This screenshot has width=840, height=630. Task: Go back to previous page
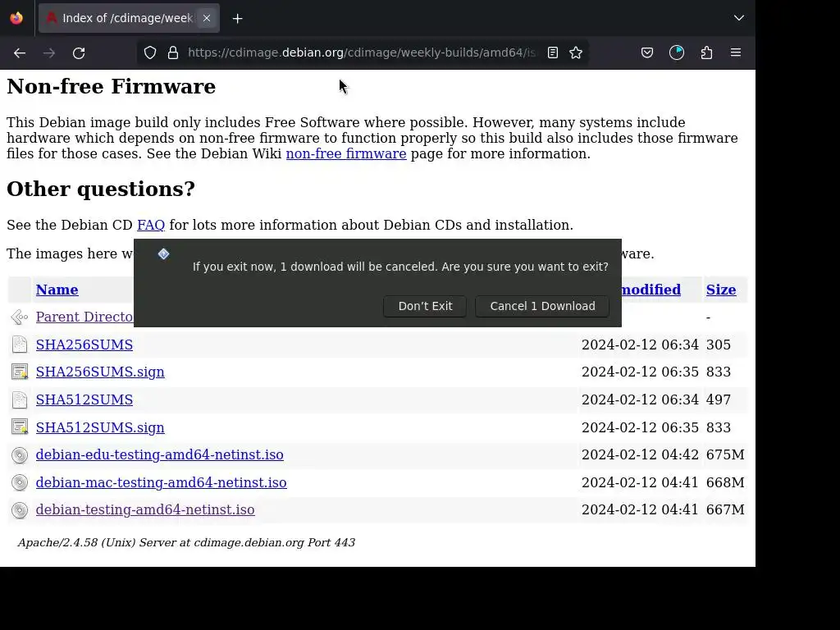pyautogui.click(x=20, y=53)
